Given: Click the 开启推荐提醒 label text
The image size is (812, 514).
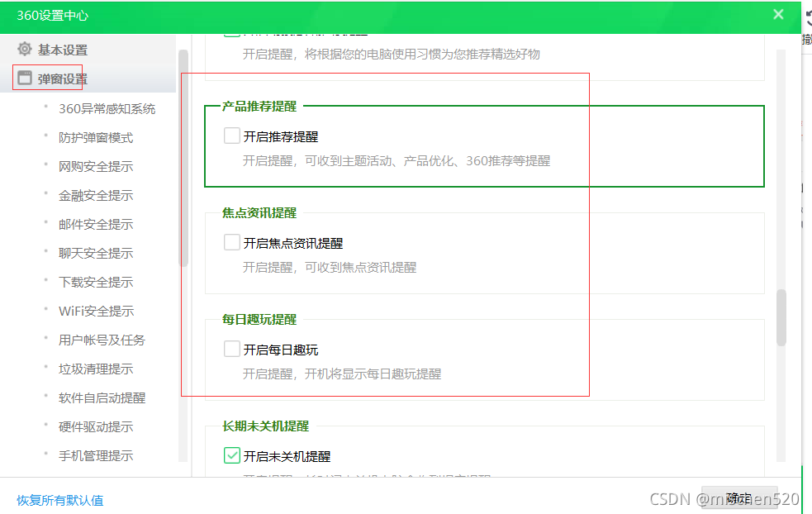Looking at the screenshot, I should 281,137.
